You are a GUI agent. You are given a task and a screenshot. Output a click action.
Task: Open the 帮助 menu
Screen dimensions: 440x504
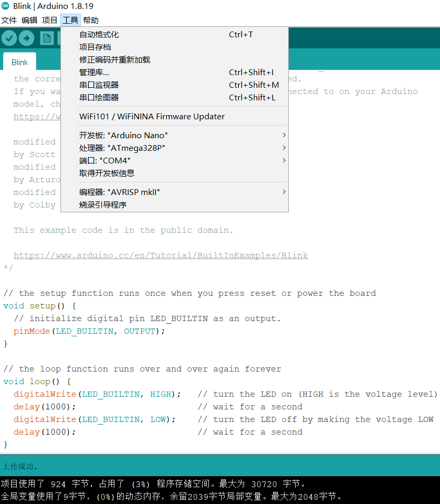(90, 20)
